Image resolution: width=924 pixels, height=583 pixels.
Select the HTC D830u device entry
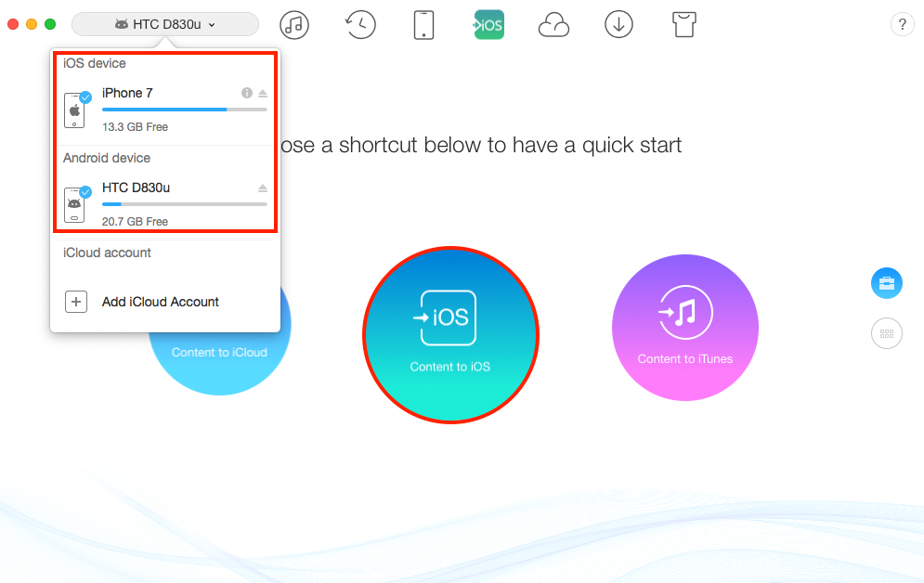tap(165, 203)
